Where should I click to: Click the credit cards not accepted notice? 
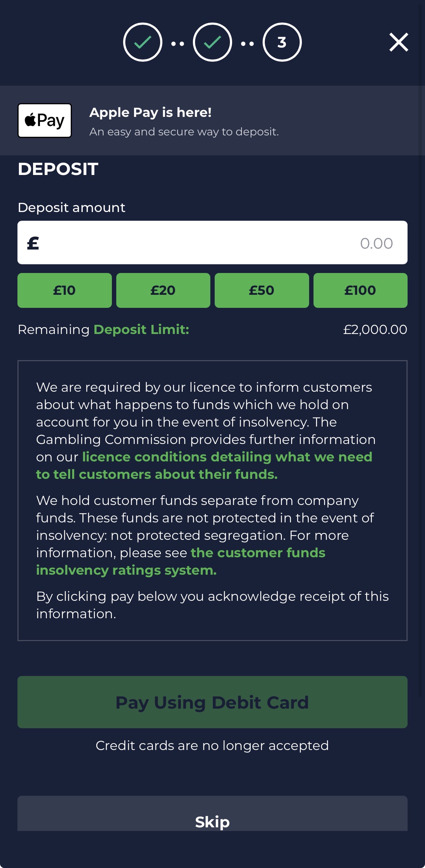click(212, 746)
